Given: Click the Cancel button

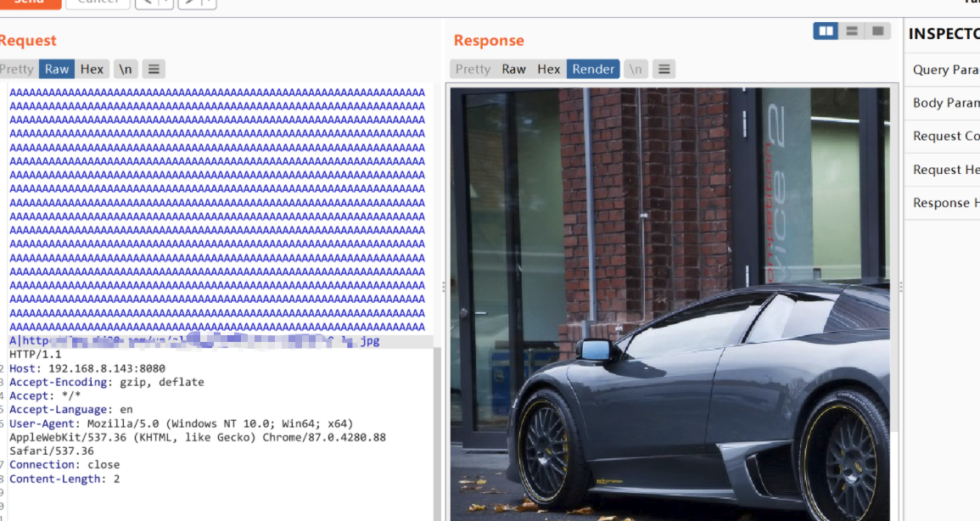Looking at the screenshot, I should (x=96, y=3).
